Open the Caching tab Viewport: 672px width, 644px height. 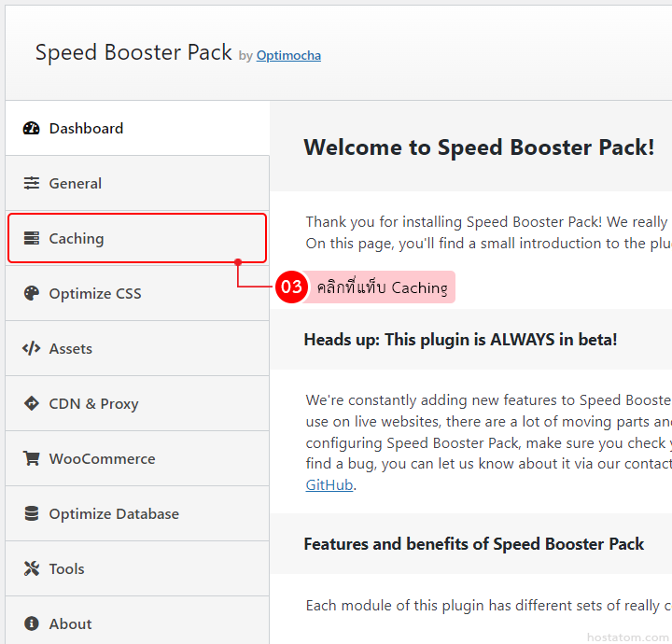[x=77, y=239]
